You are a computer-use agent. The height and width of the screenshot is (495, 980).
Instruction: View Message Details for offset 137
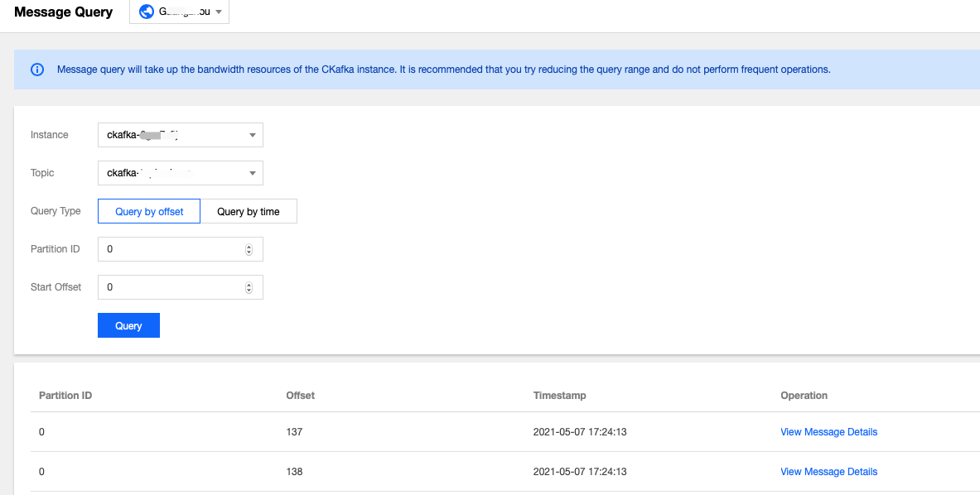tap(828, 432)
